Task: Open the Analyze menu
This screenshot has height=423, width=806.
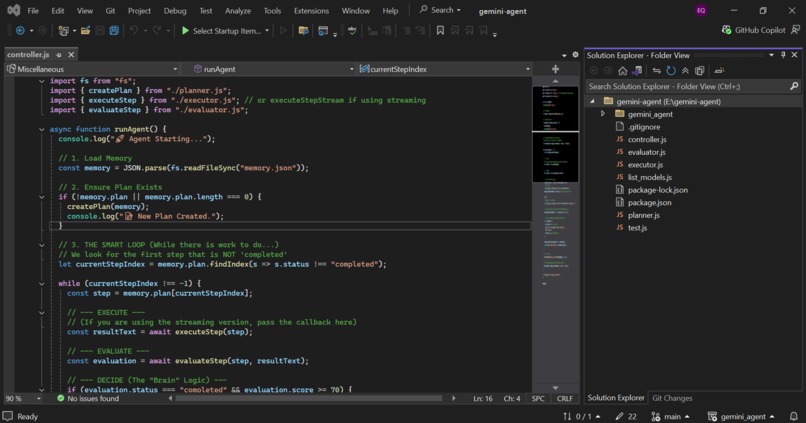Action: (238, 11)
